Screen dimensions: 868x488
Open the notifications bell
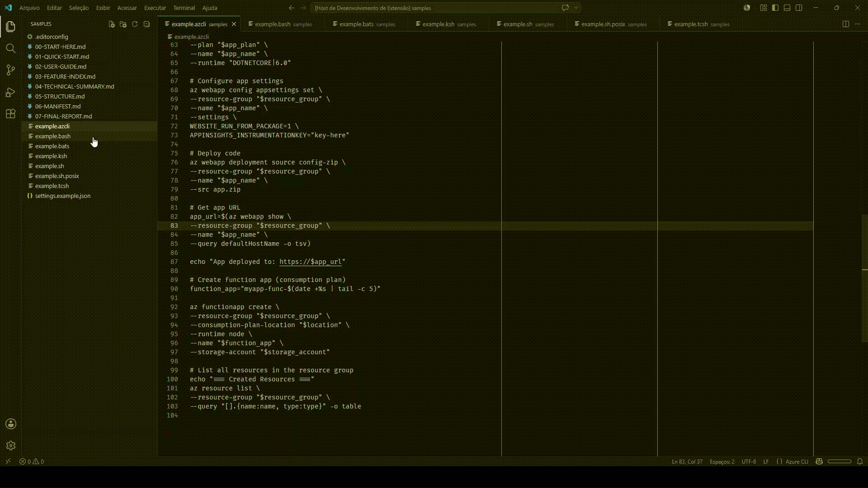tap(860, 461)
